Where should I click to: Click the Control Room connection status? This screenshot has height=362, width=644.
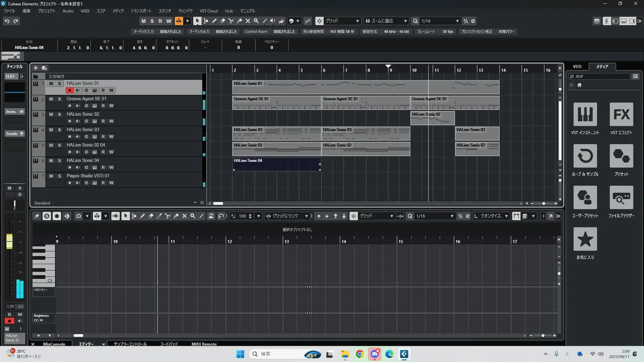(284, 32)
